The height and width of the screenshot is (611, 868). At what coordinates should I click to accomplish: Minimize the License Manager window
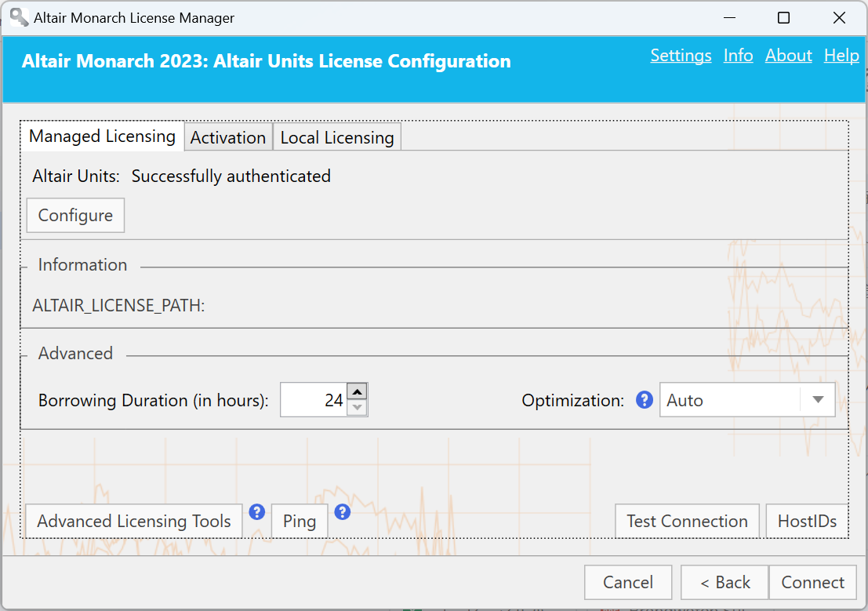(730, 18)
